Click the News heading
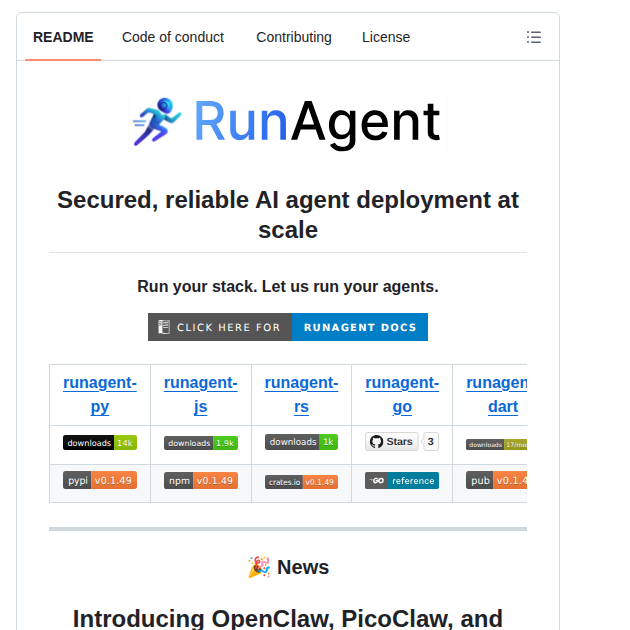The height and width of the screenshot is (630, 630). (288, 567)
